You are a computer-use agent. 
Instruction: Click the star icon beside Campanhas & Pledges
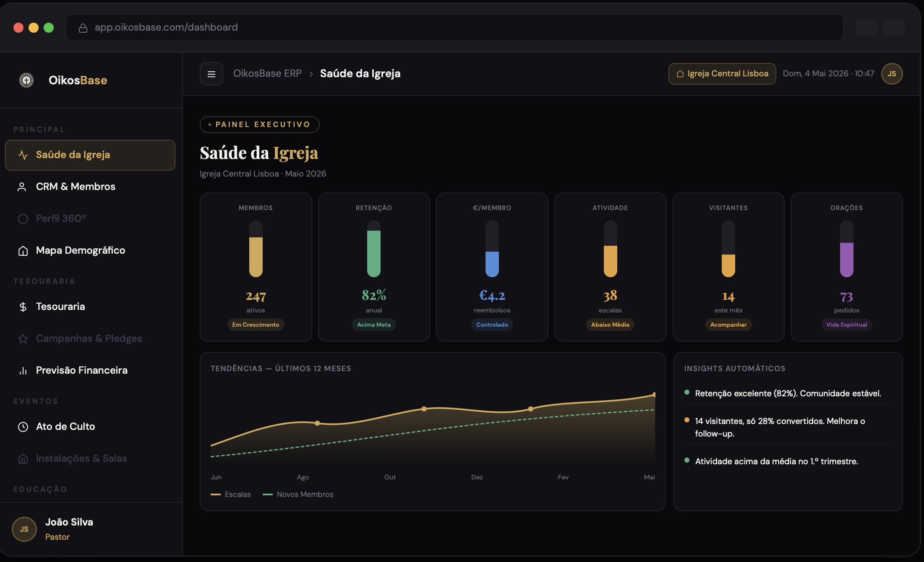[23, 338]
